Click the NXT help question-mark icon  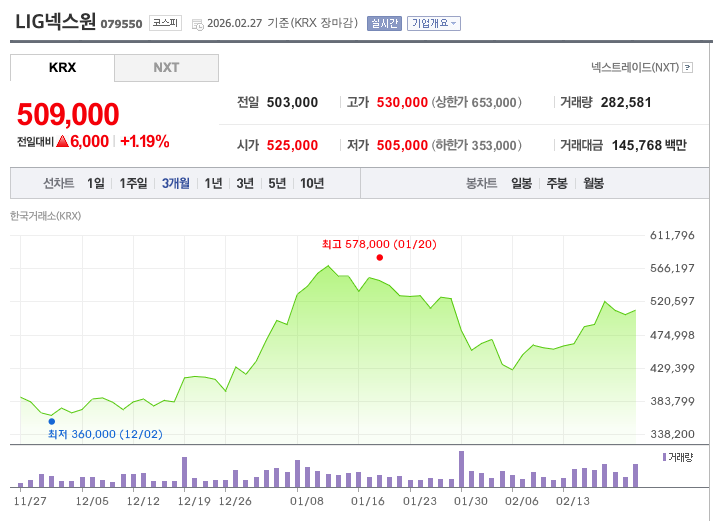coord(688,68)
